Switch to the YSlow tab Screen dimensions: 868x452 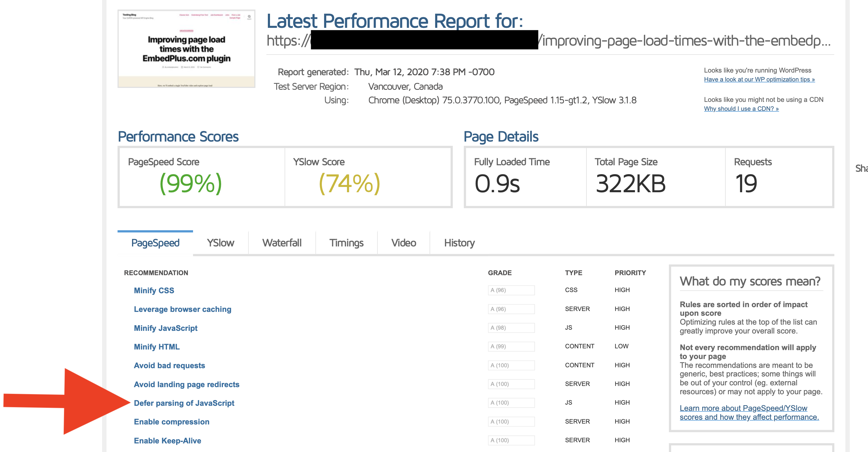click(x=220, y=243)
